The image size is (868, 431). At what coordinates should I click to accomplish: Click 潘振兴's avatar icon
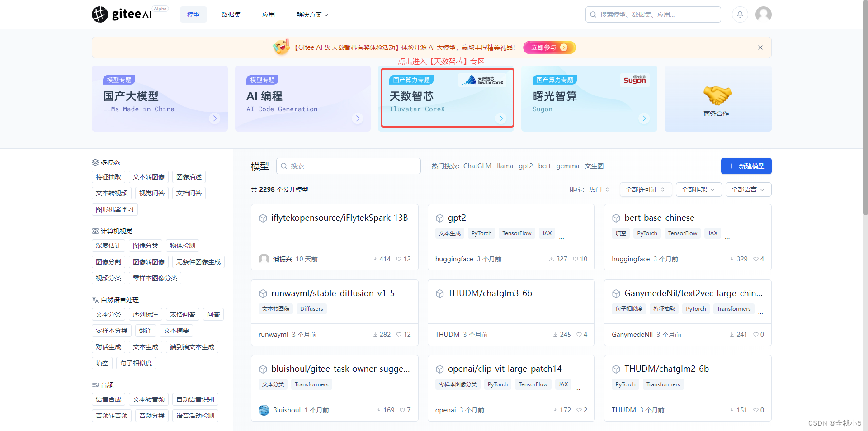[x=264, y=259]
